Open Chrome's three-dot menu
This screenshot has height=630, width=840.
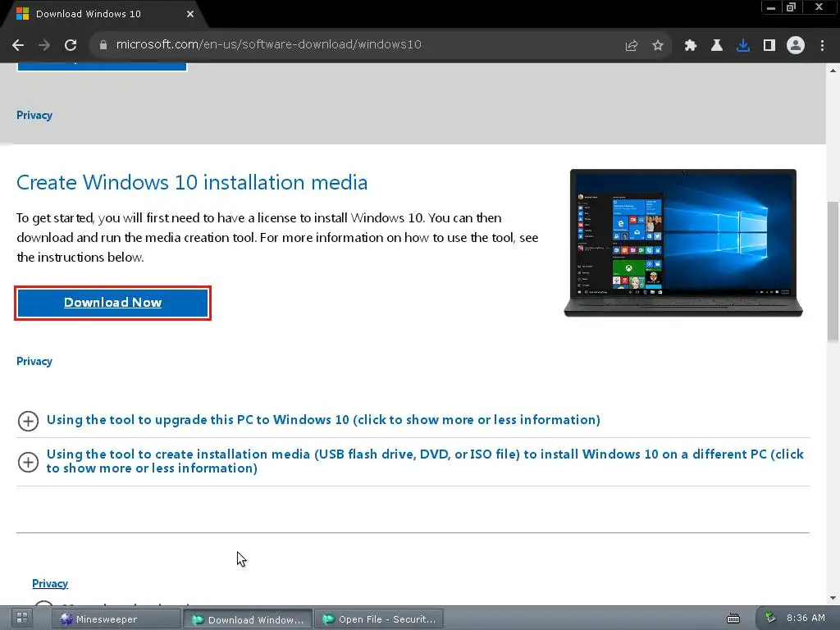point(822,46)
